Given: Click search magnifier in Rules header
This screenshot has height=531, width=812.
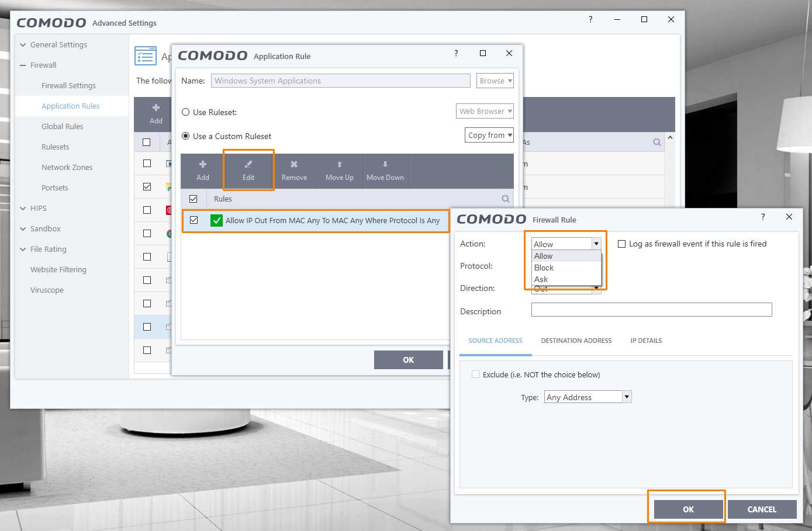Looking at the screenshot, I should pos(505,199).
